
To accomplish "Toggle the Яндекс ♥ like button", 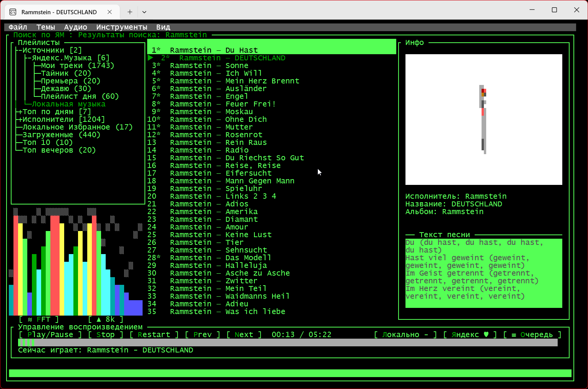I will (470, 335).
